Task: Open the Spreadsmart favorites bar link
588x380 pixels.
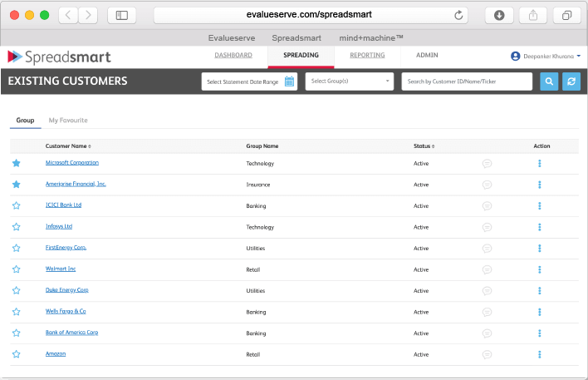Action: pos(296,38)
